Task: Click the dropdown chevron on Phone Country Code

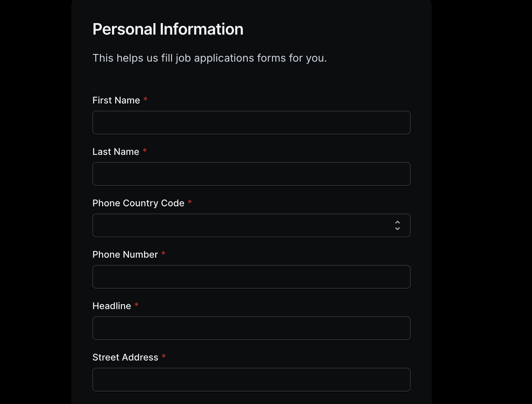Action: point(398,225)
